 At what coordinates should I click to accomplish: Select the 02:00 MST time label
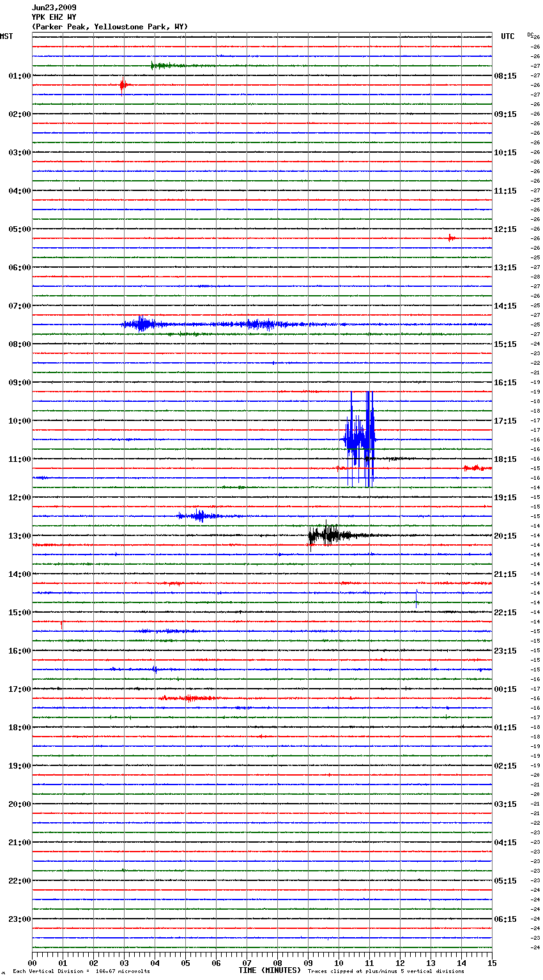pos(20,114)
